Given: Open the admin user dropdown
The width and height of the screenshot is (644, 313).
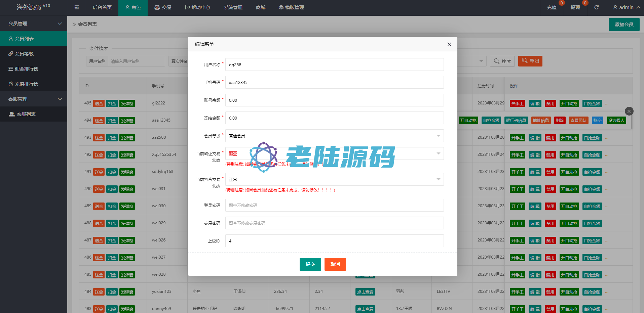Looking at the screenshot, I should 627,7.
